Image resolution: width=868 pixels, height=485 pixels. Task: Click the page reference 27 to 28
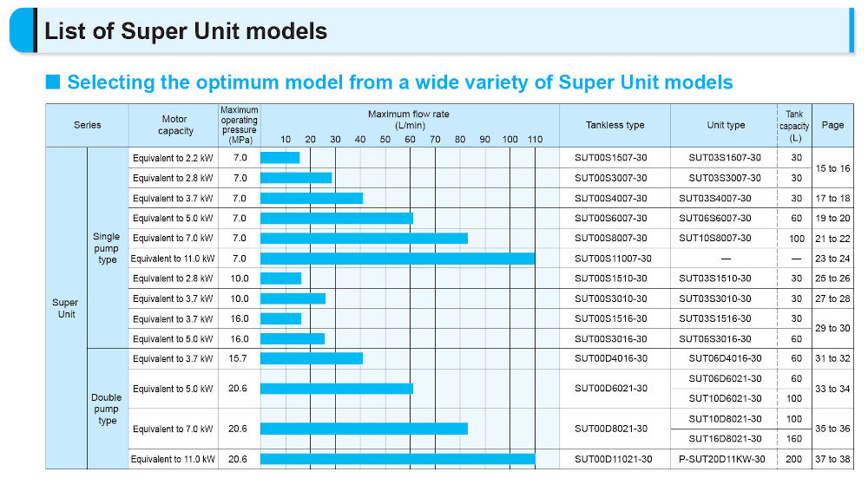(x=832, y=298)
